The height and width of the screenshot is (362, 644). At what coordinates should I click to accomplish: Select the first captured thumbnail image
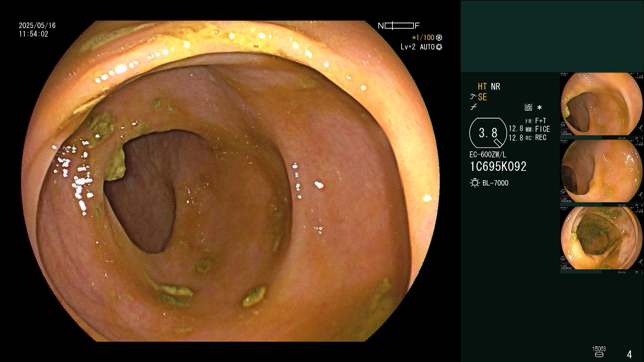coord(602,105)
